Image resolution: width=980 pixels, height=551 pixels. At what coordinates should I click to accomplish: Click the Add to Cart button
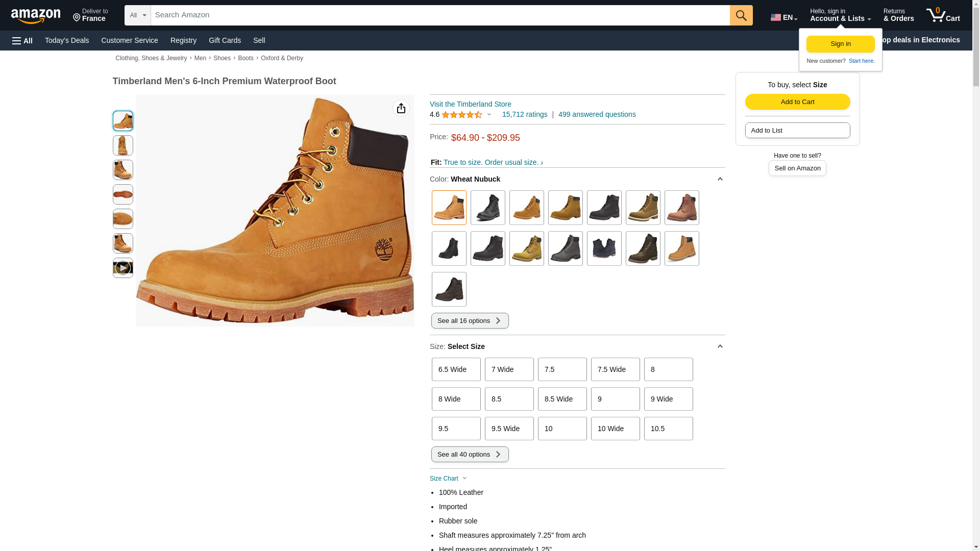coord(797,102)
